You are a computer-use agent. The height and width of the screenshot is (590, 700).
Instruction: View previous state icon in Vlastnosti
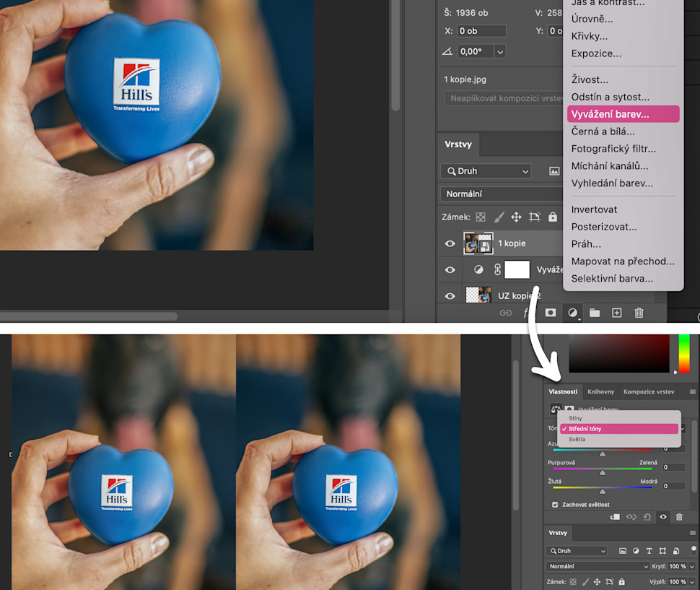click(631, 517)
